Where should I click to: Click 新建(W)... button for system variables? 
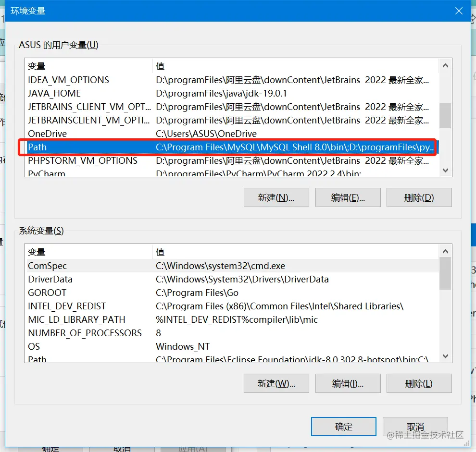(x=276, y=383)
